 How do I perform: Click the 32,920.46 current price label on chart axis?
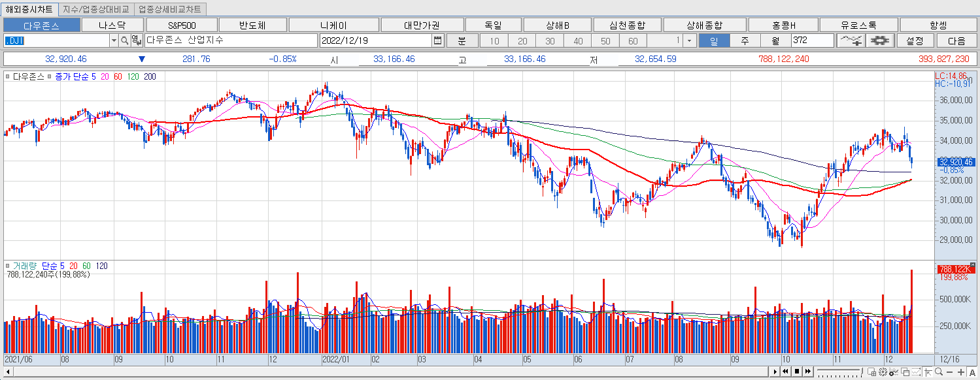click(x=956, y=162)
